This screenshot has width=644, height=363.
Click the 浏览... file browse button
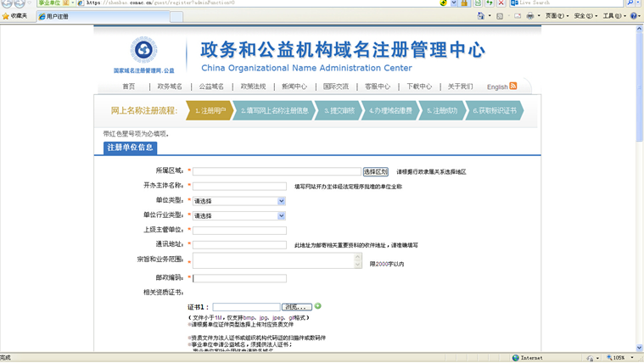[x=296, y=307]
